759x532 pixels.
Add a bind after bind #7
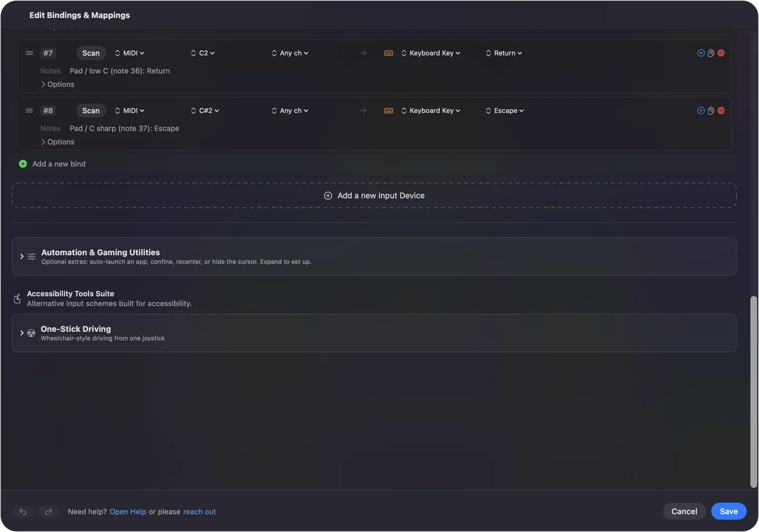[x=701, y=53]
